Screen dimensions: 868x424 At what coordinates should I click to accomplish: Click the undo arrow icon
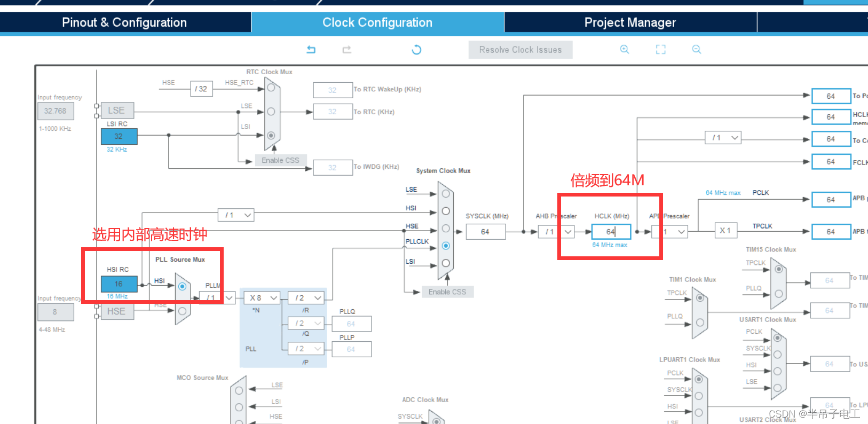(x=311, y=50)
